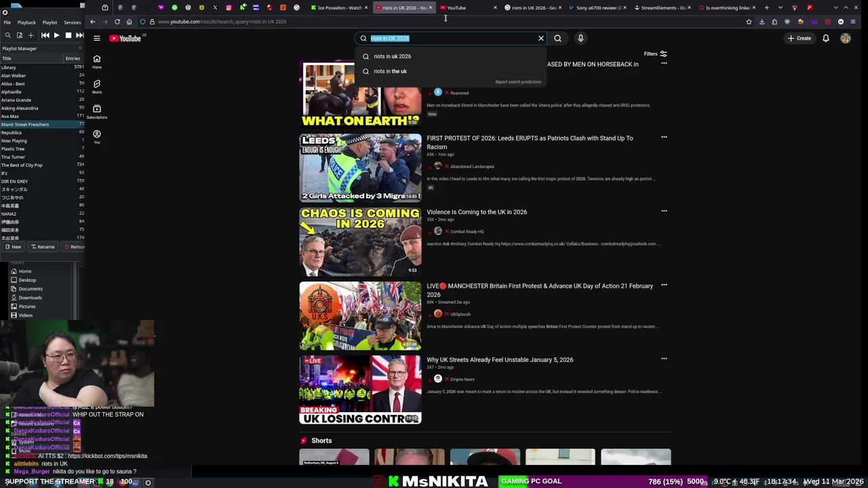The width and height of the screenshot is (868, 488).
Task: Click Rename playlist button
Action: [42, 247]
